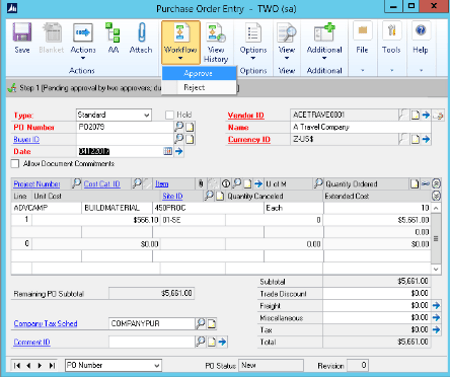Choose Reject from the Workflow menu
This screenshot has width=450, height=377.
pyautogui.click(x=199, y=87)
